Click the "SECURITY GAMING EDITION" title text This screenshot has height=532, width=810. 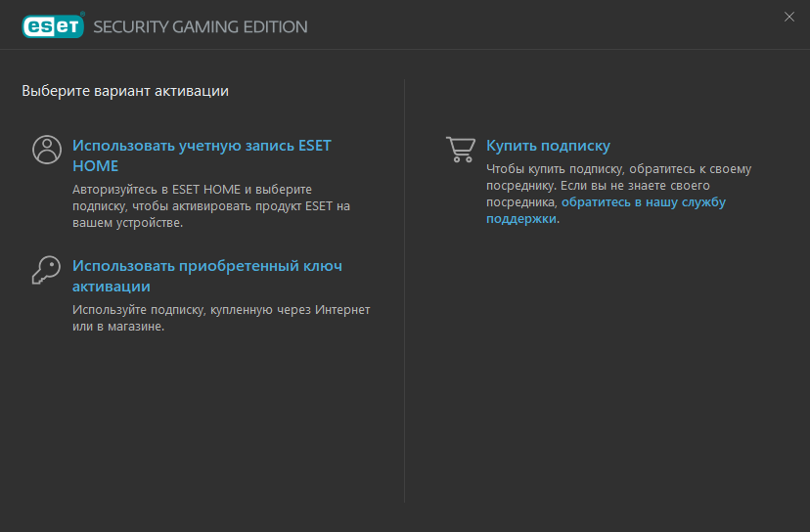(201, 26)
